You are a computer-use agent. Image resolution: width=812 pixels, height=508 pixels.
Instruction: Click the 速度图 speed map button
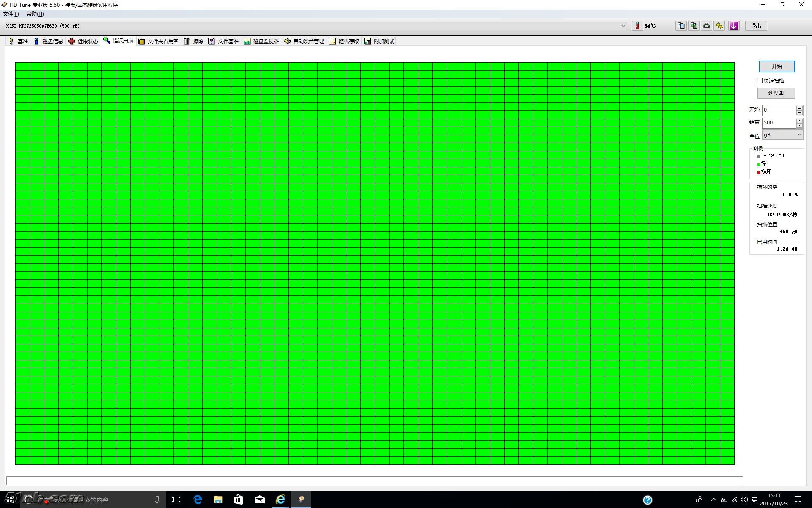pos(776,93)
